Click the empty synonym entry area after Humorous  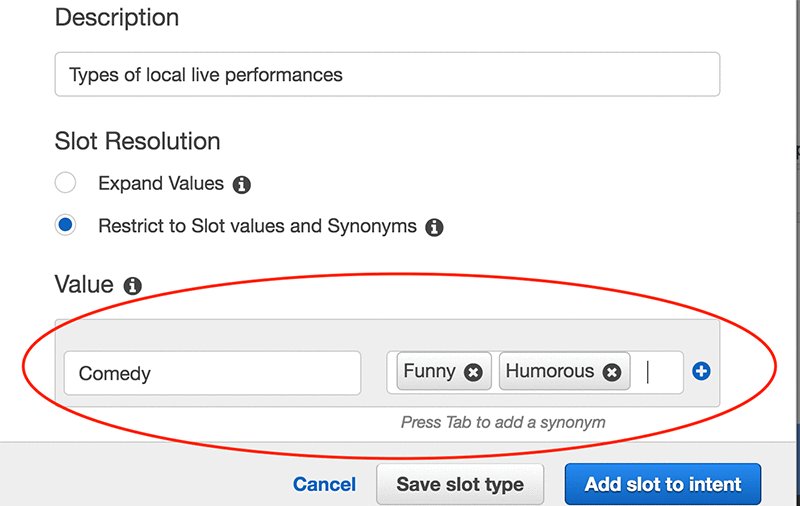coord(659,372)
